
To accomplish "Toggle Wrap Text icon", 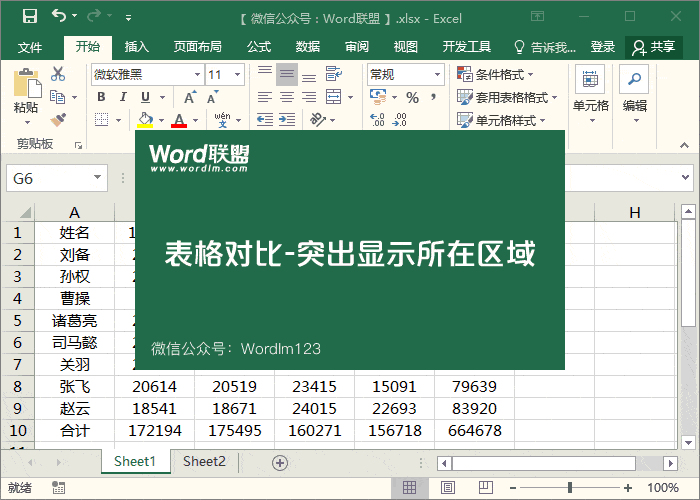I will coord(333,74).
